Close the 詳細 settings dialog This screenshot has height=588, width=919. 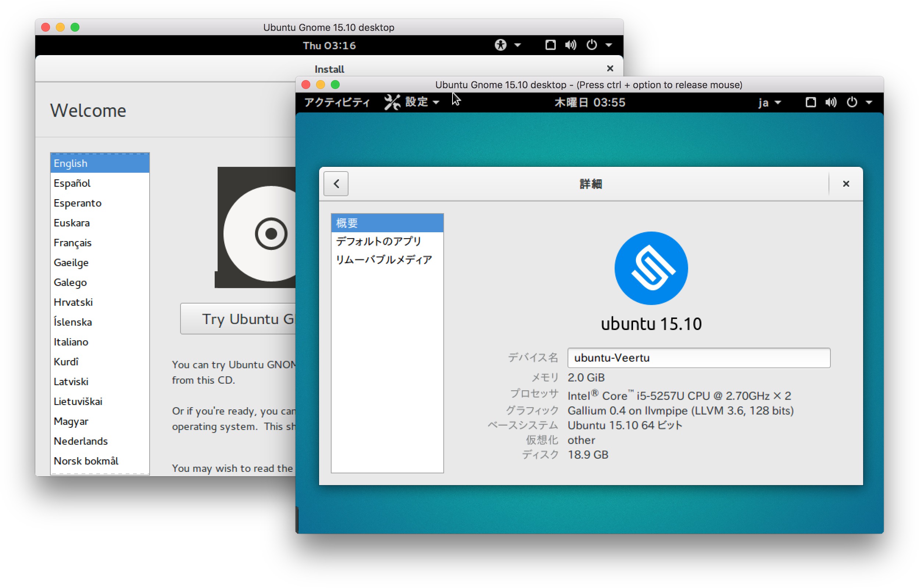pyautogui.click(x=845, y=184)
